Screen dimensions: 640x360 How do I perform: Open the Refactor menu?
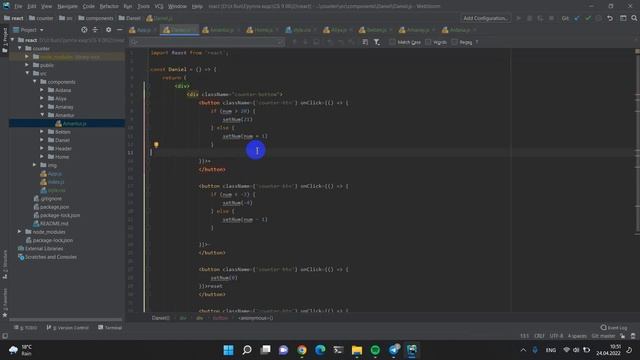[109, 6]
